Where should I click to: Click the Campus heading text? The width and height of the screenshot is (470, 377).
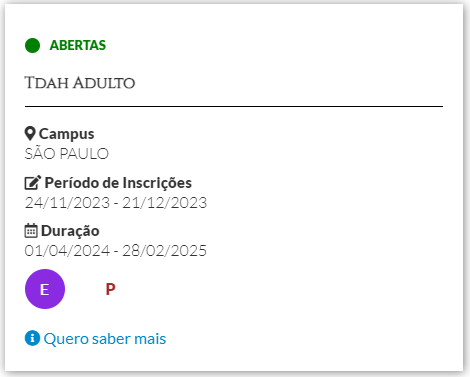coord(67,134)
